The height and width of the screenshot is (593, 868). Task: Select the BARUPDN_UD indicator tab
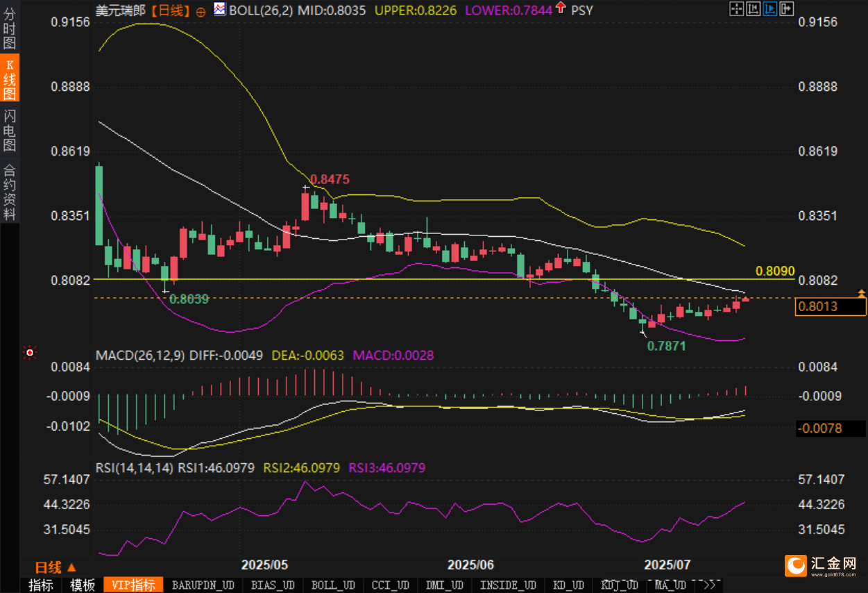pyautogui.click(x=203, y=585)
